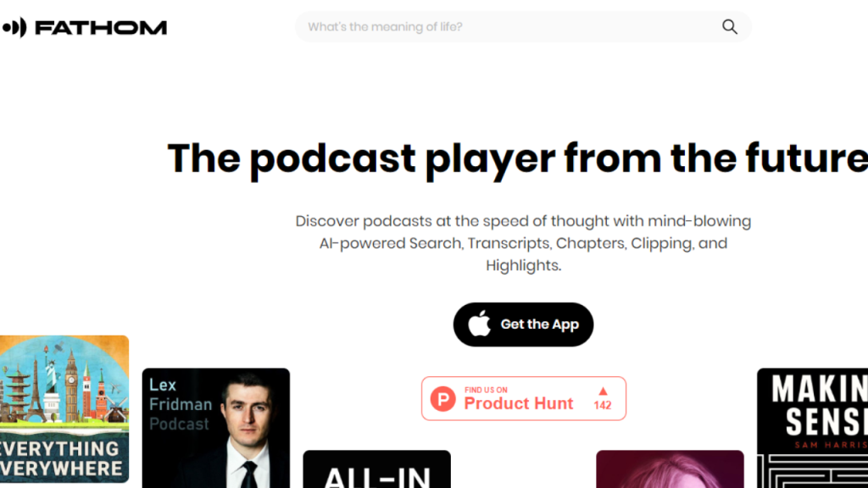868x488 pixels.
Task: Click the Get the App button
Action: pyautogui.click(x=523, y=324)
